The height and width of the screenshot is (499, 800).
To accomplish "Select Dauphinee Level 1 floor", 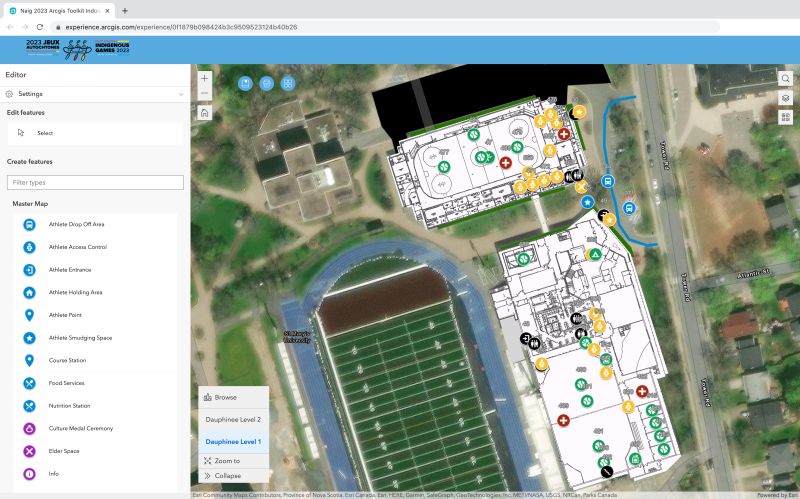I will [233, 441].
